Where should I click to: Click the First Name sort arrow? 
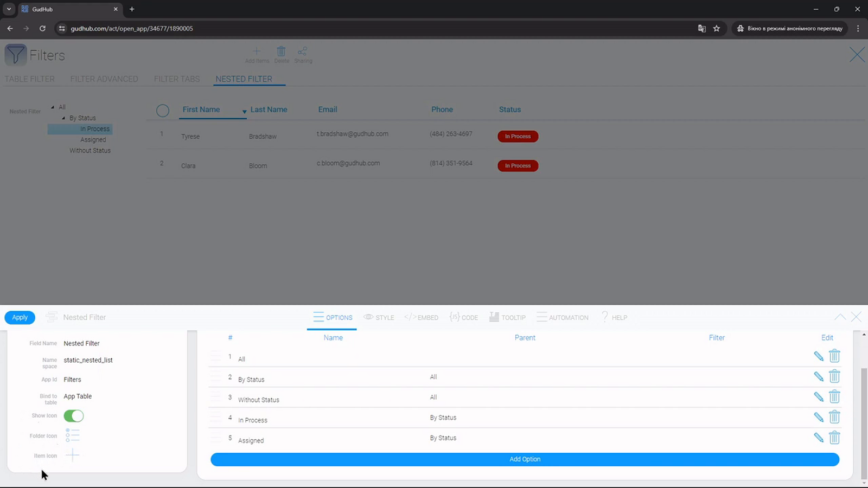coord(244,111)
